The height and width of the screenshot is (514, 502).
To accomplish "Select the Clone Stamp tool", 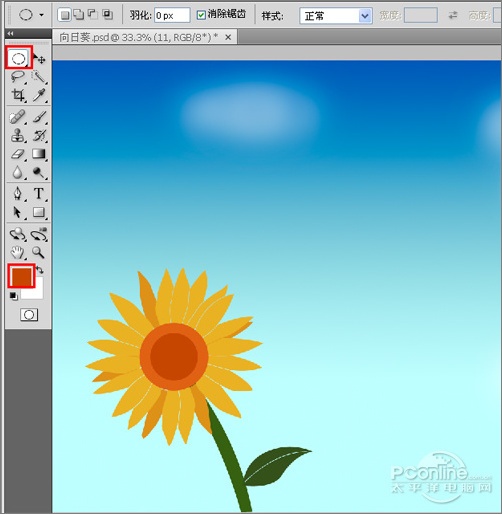I will pos(18,136).
